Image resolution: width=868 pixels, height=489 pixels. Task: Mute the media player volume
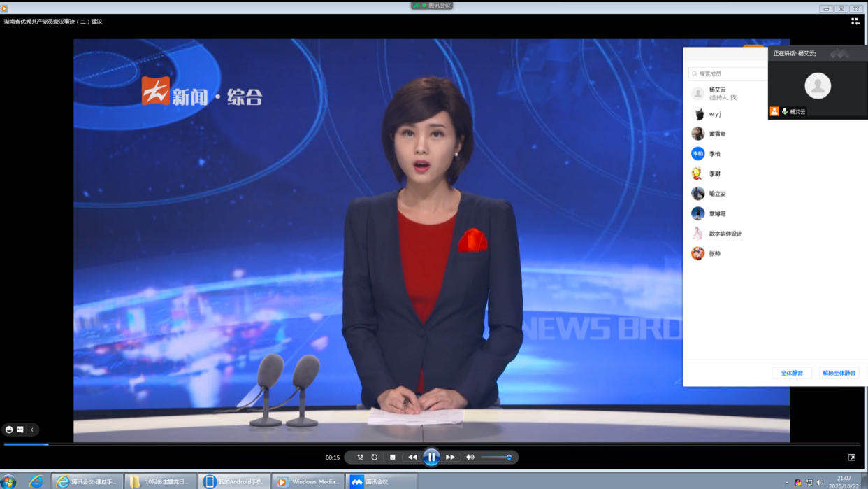click(x=470, y=457)
